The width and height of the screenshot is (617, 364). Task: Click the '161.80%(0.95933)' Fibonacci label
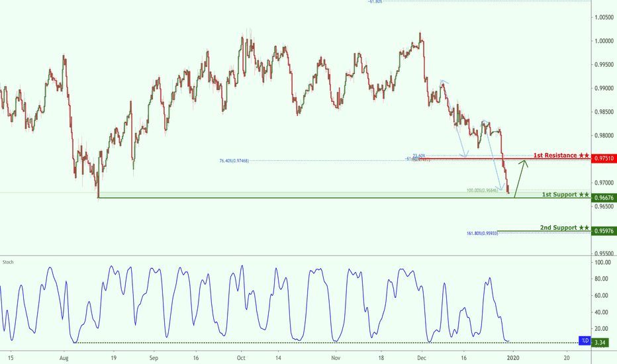[483, 234]
